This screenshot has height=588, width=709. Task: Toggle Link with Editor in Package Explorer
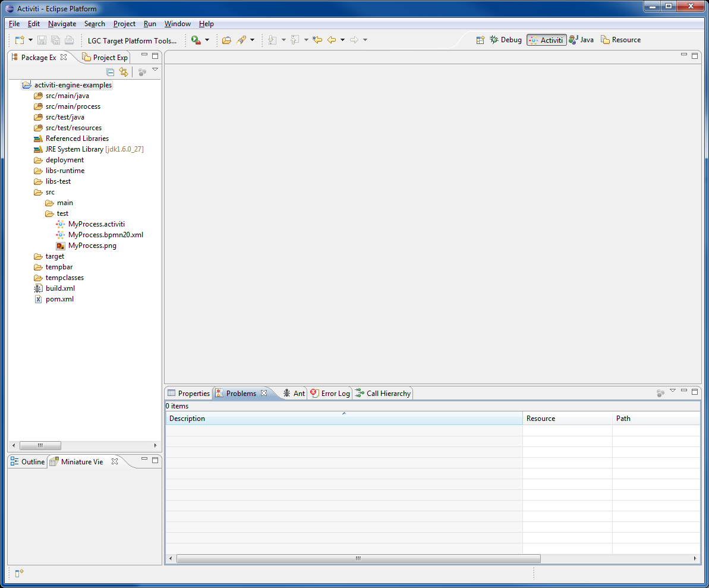point(124,72)
